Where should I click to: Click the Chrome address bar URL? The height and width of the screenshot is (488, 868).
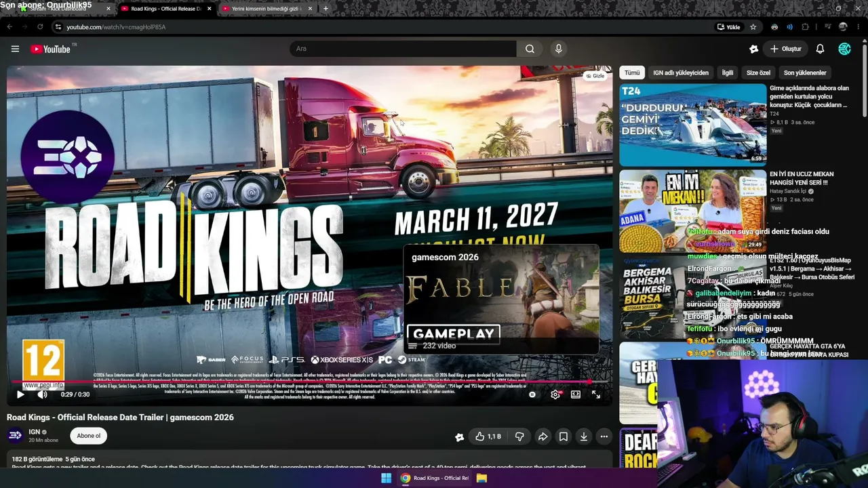pyautogui.click(x=116, y=27)
